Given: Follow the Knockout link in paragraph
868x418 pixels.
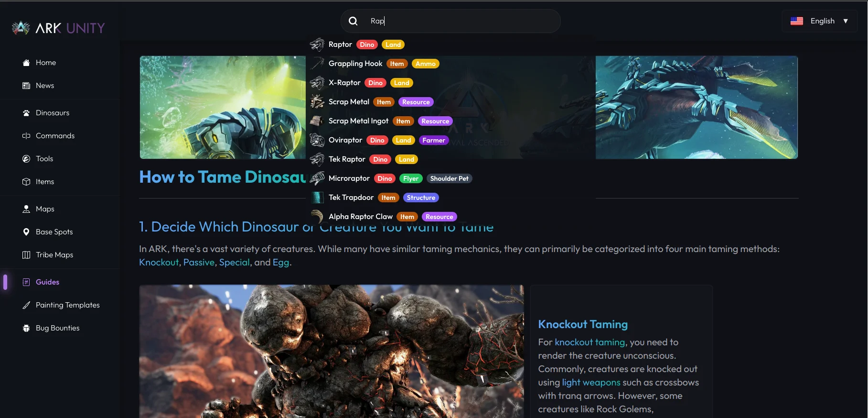Looking at the screenshot, I should (159, 263).
